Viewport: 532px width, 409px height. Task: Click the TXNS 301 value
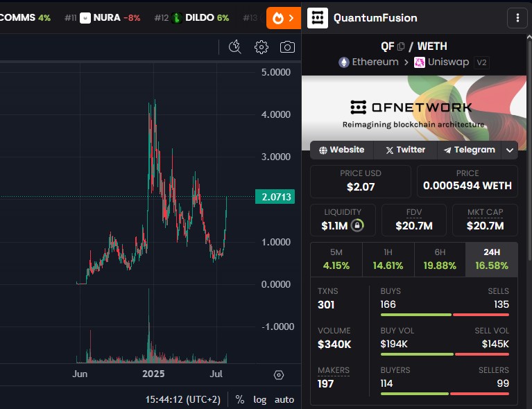tap(326, 305)
